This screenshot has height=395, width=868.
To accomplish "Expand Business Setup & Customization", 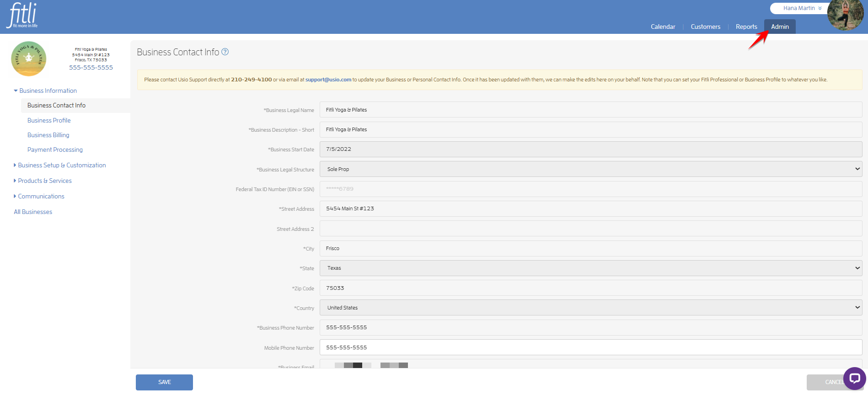I will (60, 165).
